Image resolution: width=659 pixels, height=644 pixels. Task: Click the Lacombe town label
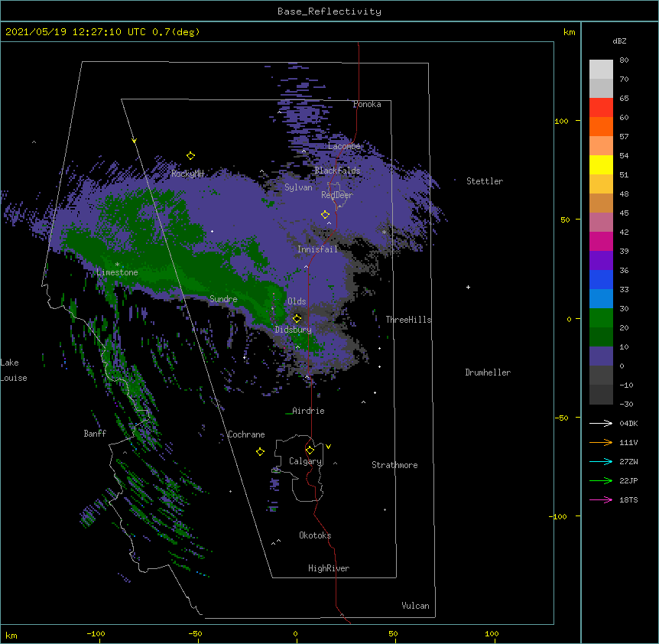[x=344, y=146]
